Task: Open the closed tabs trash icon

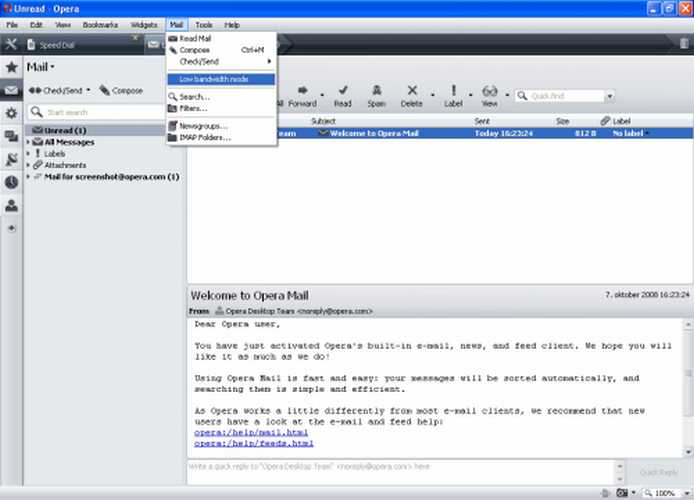Action: coord(684,43)
